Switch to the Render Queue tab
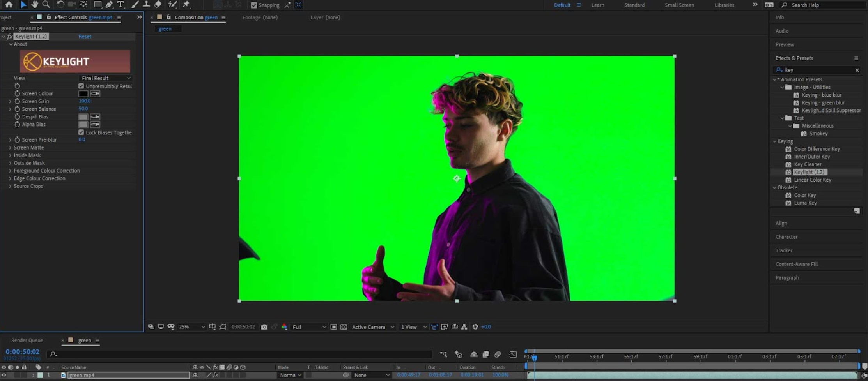The width and height of the screenshot is (868, 381). (x=27, y=340)
